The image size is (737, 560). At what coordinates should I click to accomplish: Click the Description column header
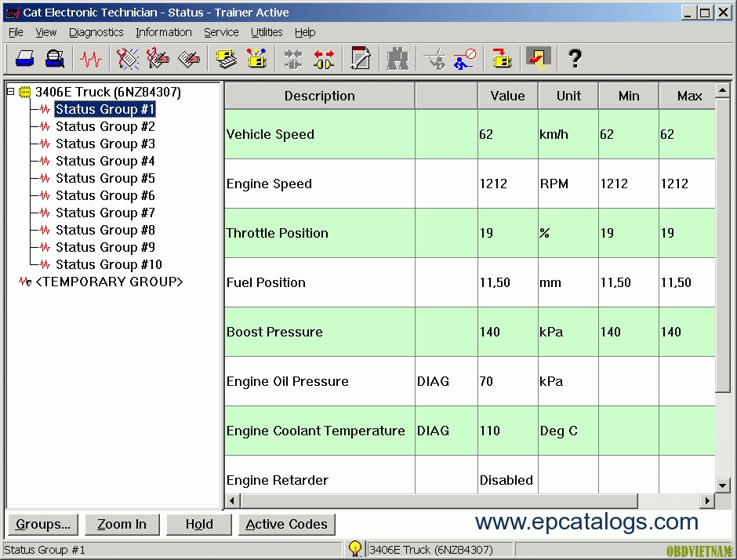point(320,96)
